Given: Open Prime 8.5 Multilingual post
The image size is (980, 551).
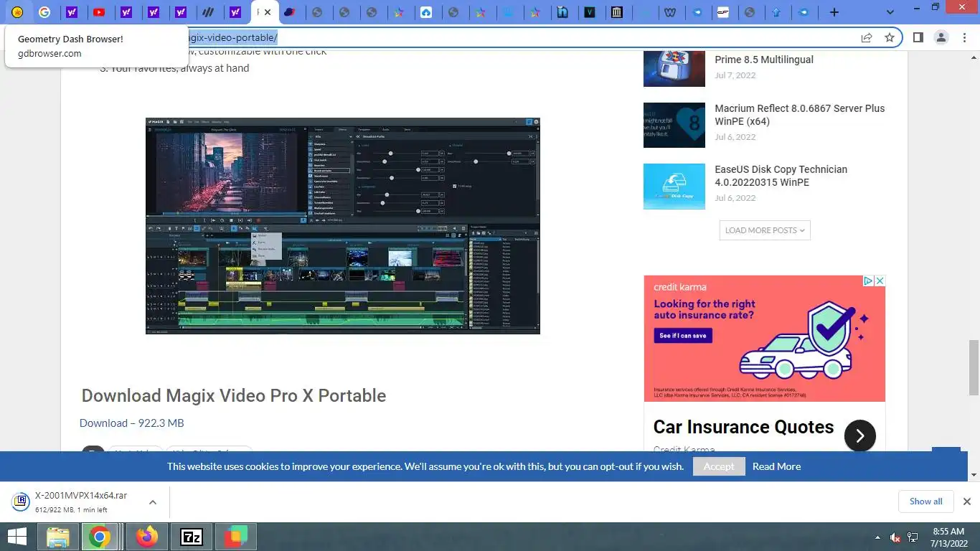Looking at the screenshot, I should pos(764,60).
